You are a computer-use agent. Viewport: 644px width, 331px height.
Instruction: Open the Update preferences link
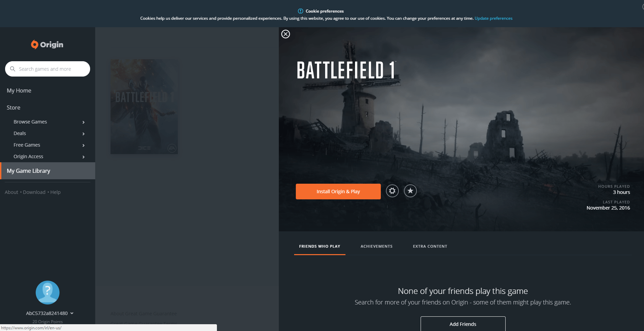(493, 18)
